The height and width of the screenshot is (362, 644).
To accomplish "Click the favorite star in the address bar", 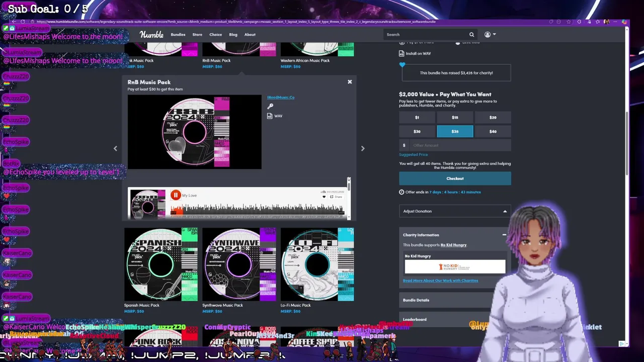I will click(569, 22).
